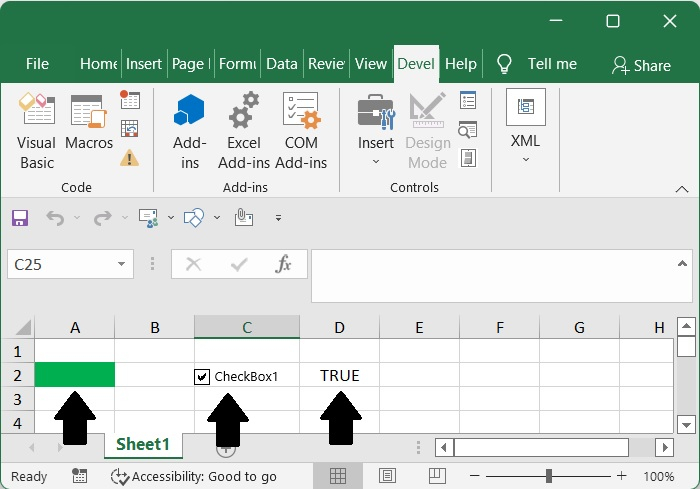700x489 pixels.
Task: Open the Shapes dropdown arrow
Action: click(x=217, y=217)
